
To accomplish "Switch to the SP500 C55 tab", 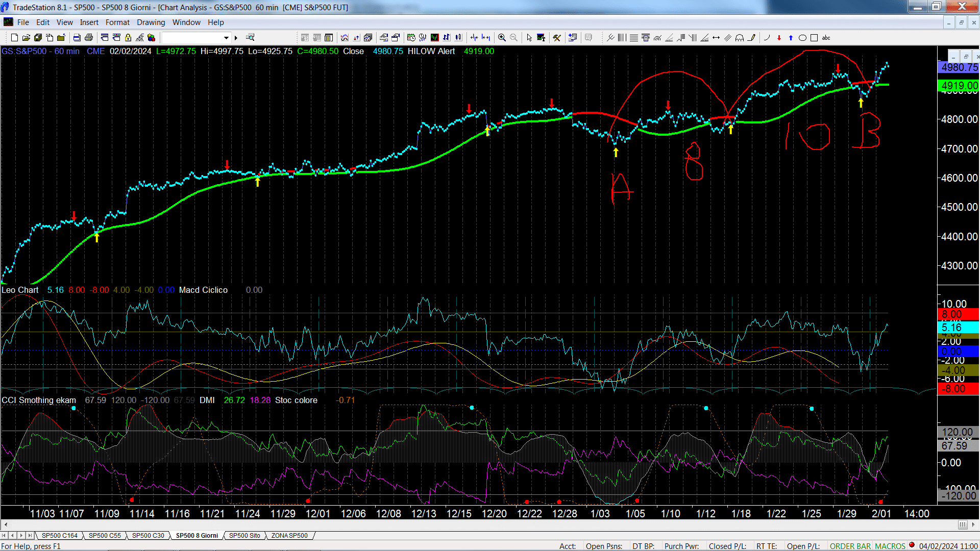I will (105, 536).
